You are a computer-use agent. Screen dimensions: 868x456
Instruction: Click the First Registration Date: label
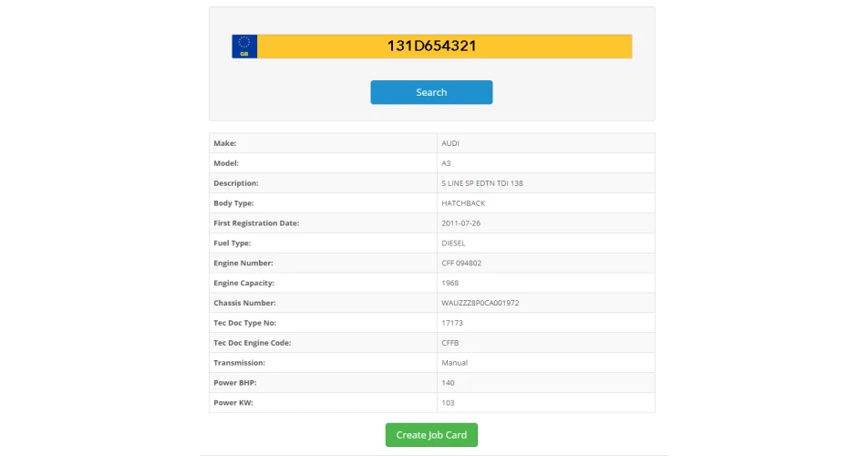tap(256, 223)
